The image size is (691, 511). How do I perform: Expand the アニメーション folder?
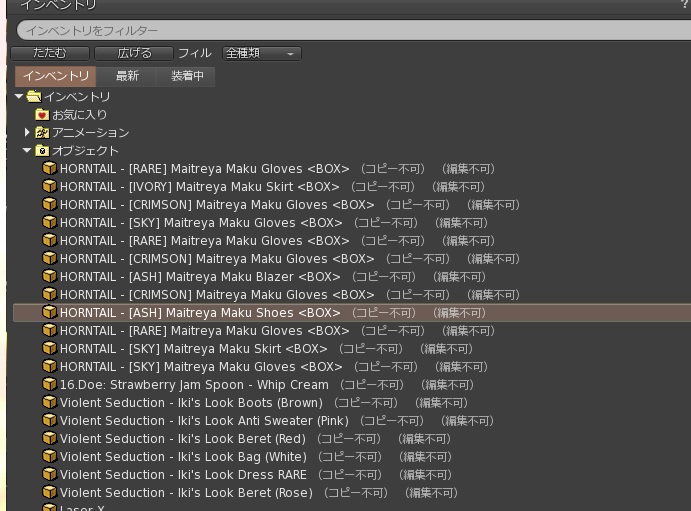pyautogui.click(x=28, y=133)
